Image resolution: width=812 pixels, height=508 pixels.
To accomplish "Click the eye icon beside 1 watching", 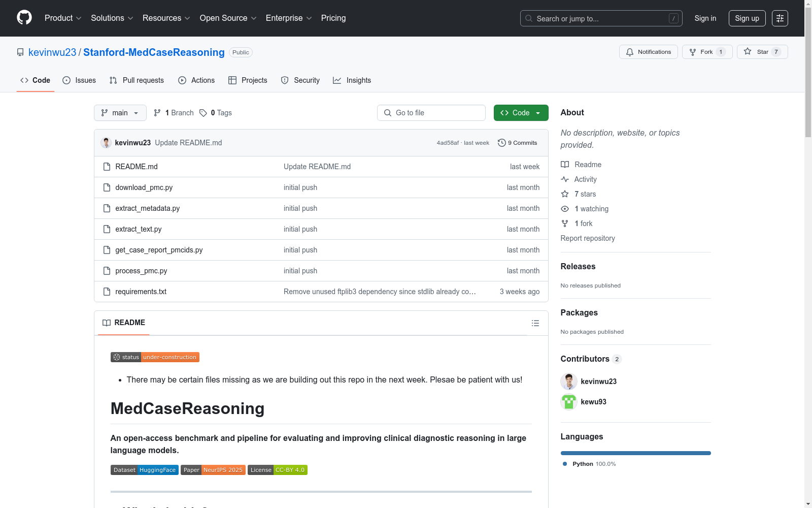I will 565,209.
